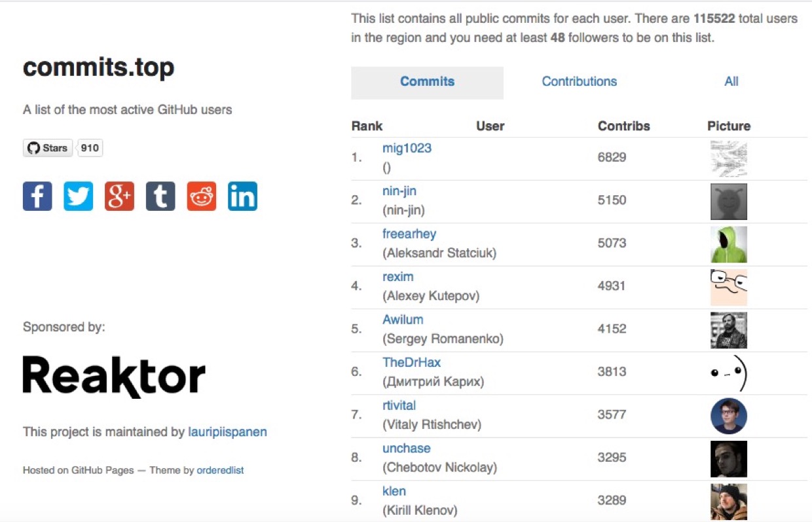Share the page on Twitter

point(79,196)
